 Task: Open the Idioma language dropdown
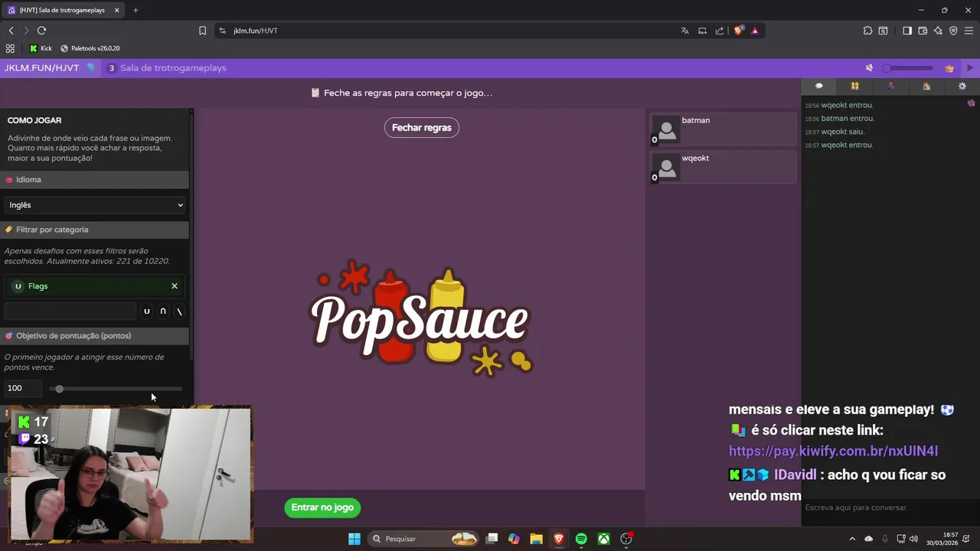pos(96,205)
